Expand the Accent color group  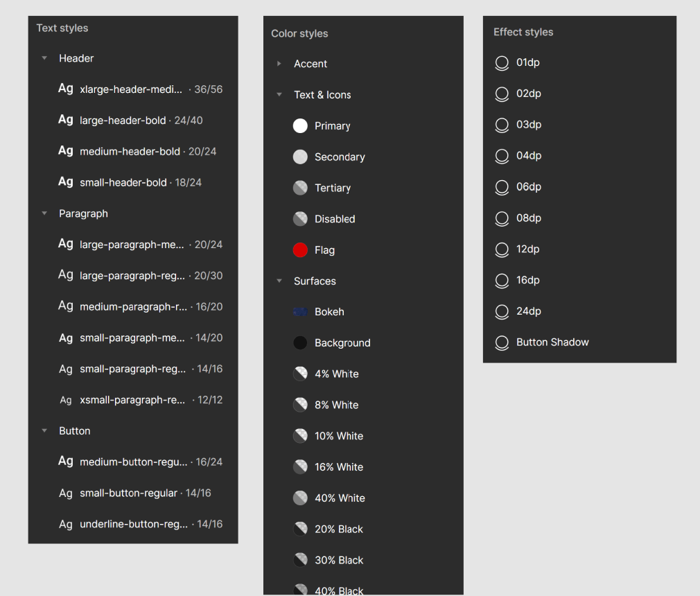(279, 64)
